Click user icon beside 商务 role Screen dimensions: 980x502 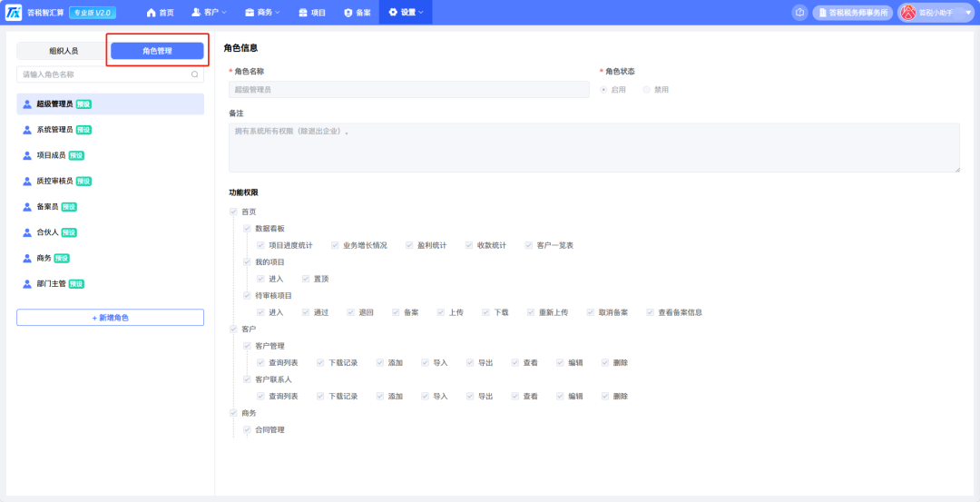click(x=27, y=258)
